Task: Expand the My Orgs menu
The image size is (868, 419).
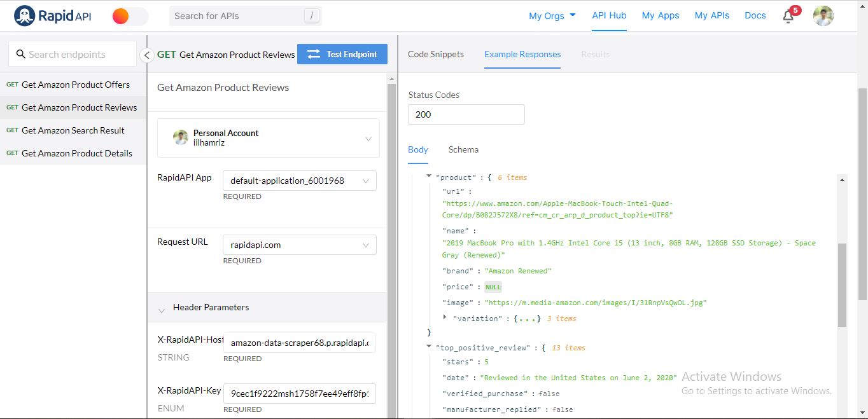Action: [x=552, y=16]
